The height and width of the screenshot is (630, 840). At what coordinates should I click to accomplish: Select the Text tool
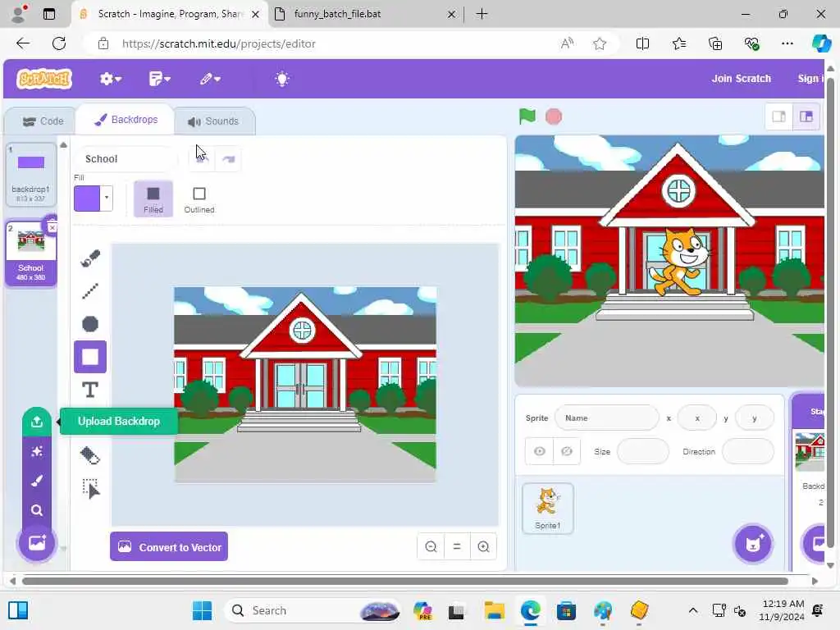click(90, 390)
